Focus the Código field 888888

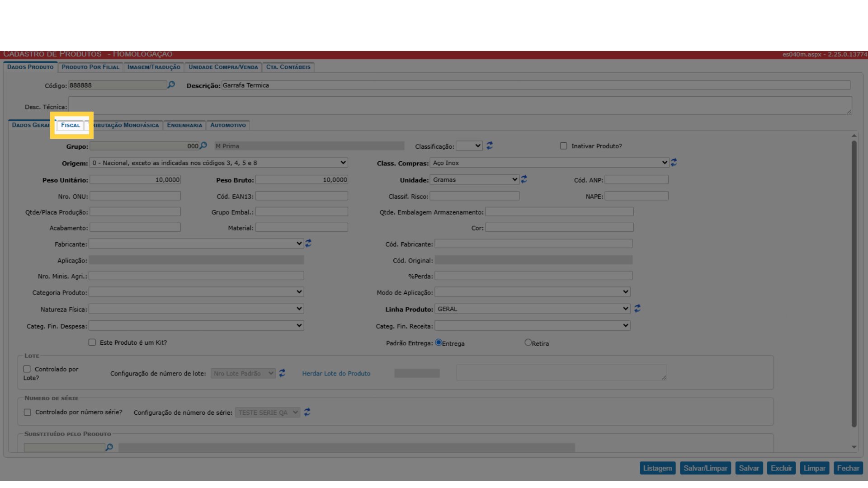118,85
